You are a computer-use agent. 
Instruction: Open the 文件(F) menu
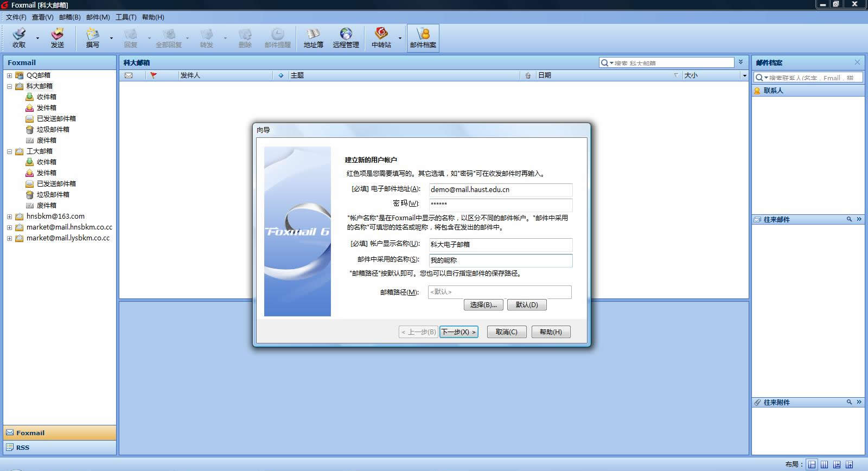click(16, 17)
